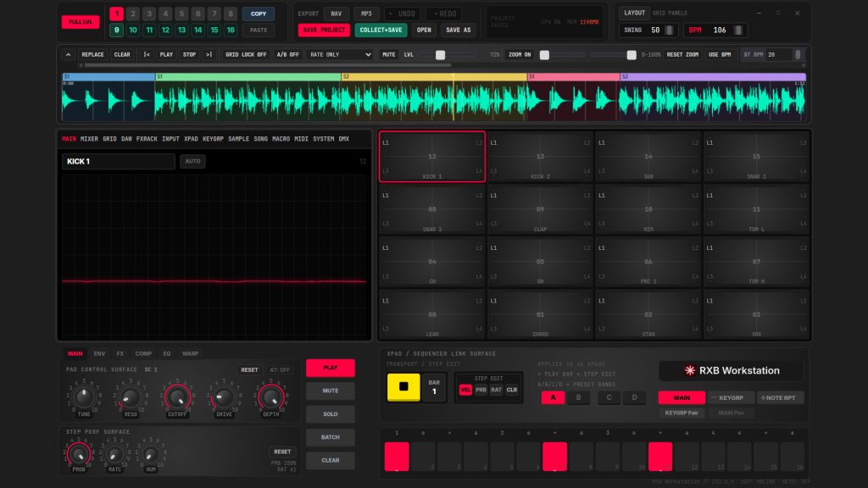Viewport: 868px width, 488px height.
Task: Open the RATE ONLY dropdown
Action: click(x=340, y=55)
